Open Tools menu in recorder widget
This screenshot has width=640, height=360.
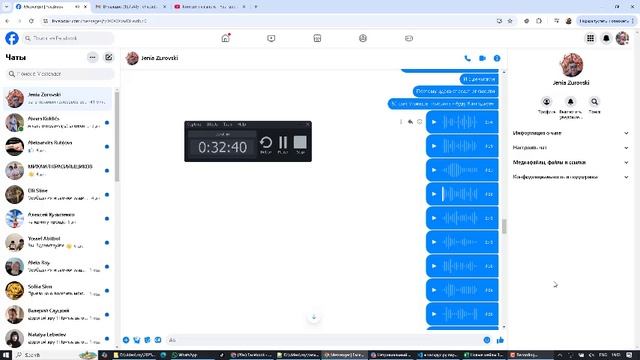[228, 124]
